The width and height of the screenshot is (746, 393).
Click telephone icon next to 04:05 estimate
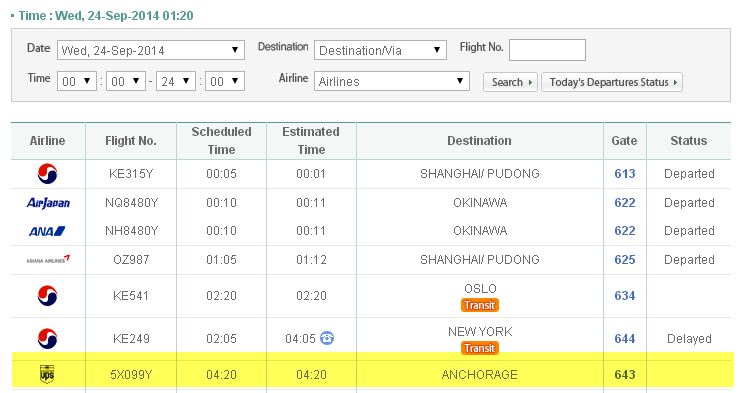tap(327, 338)
